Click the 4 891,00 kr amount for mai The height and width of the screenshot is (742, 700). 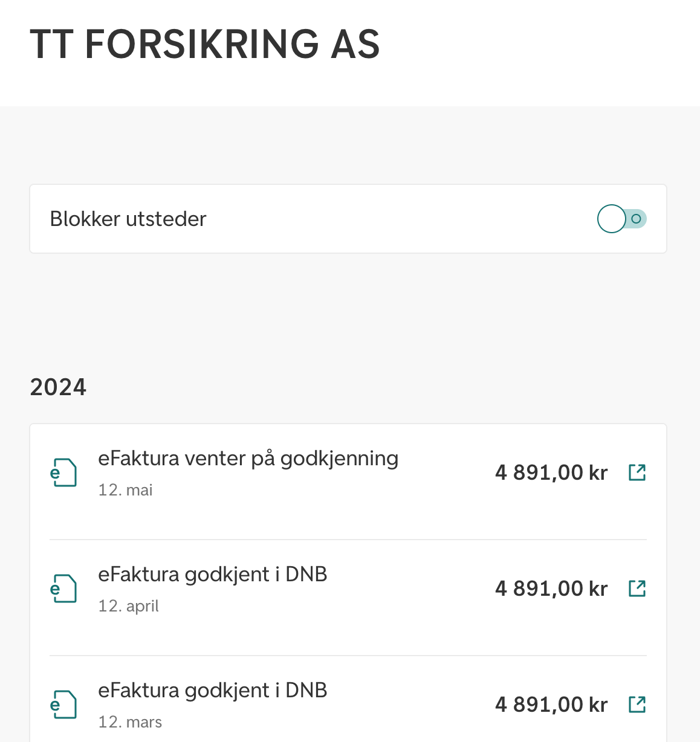[x=551, y=473]
